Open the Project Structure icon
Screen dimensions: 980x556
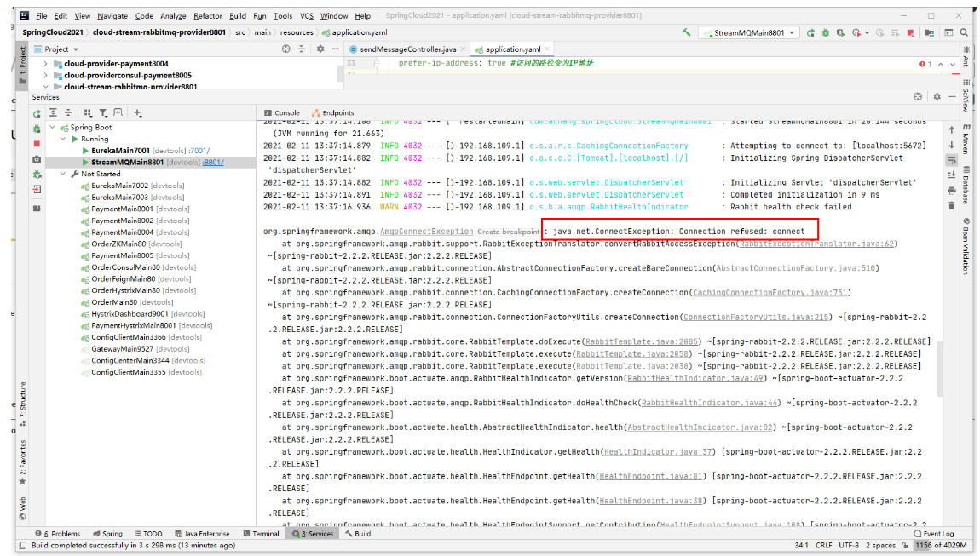(x=930, y=32)
